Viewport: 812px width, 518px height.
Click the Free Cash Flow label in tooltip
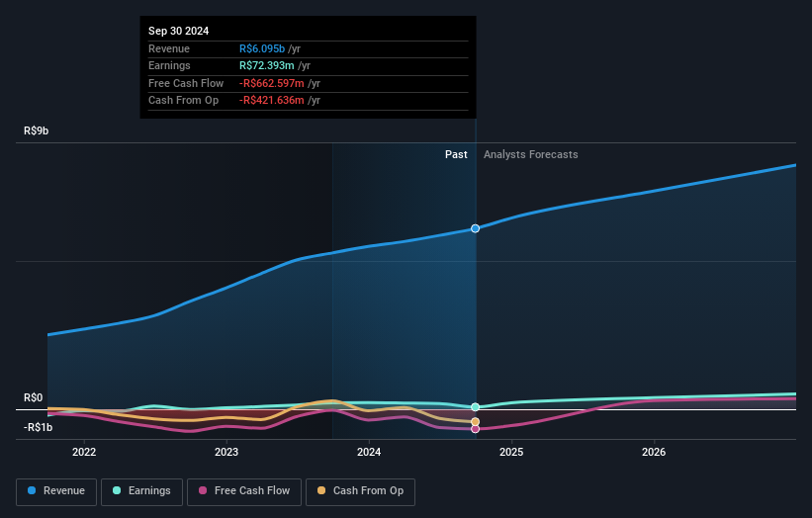[x=186, y=83]
